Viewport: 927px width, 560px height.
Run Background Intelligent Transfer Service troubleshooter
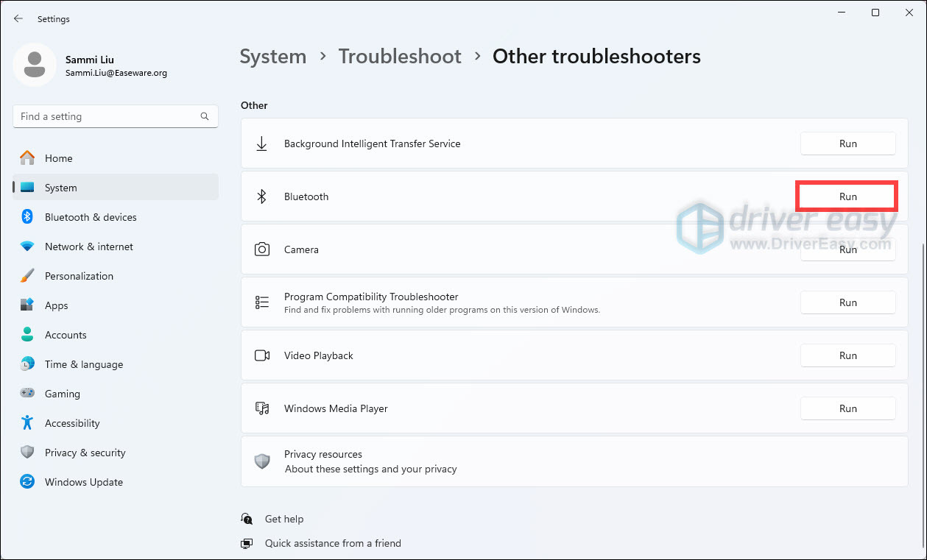click(847, 143)
